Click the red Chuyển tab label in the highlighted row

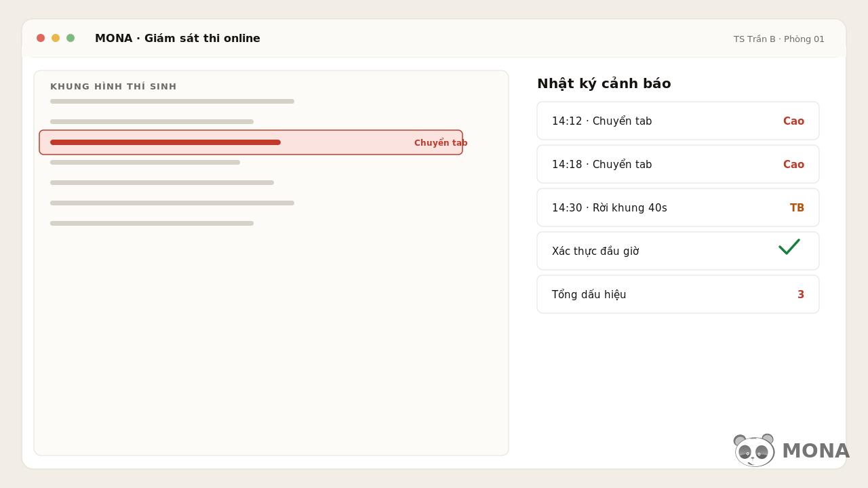point(441,142)
